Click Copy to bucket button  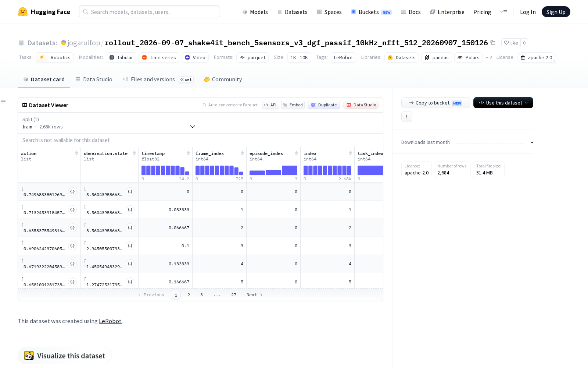coord(435,103)
